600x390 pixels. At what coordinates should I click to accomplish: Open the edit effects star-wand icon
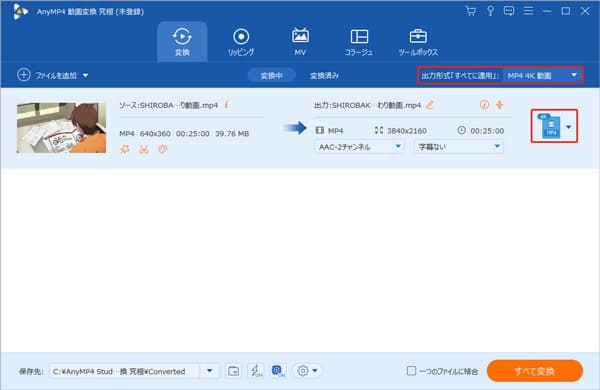click(x=125, y=149)
